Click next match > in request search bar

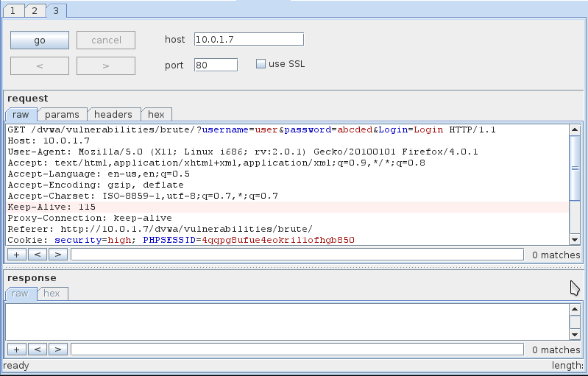coord(58,255)
